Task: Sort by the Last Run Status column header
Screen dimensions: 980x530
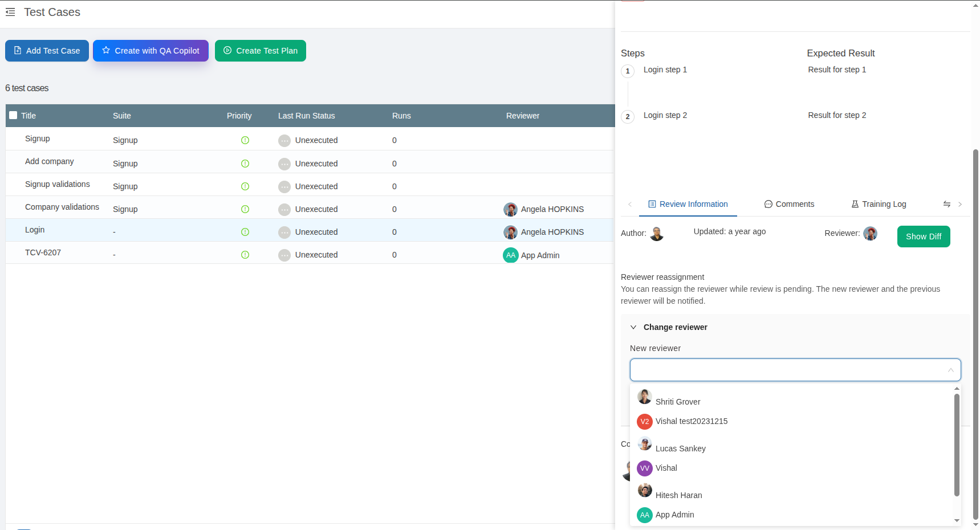Action: pos(307,116)
